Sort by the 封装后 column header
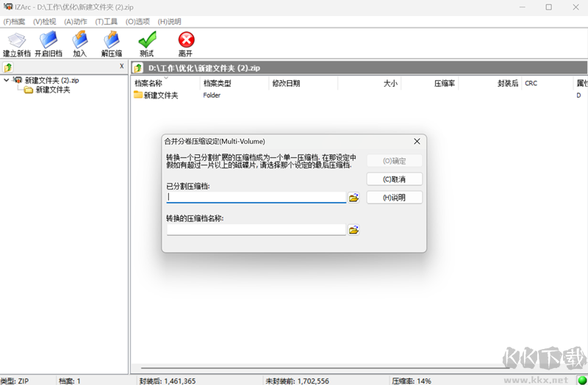Viewport: 588px width, 385px height. (x=490, y=83)
